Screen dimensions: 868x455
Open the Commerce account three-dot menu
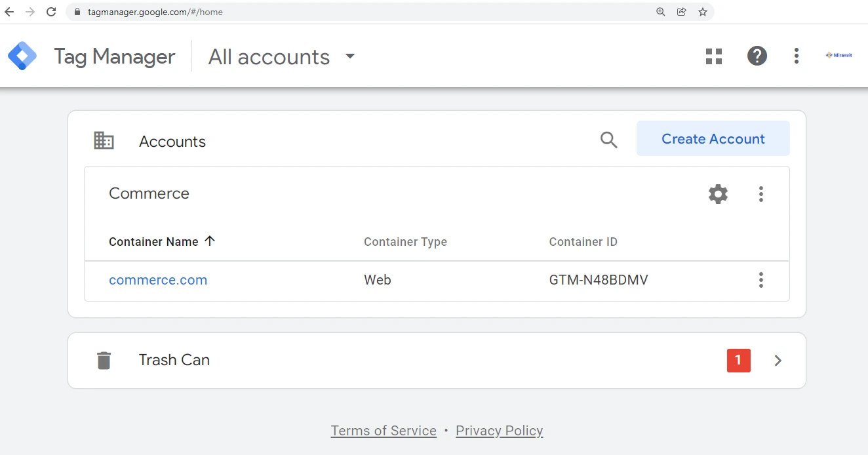click(x=760, y=194)
